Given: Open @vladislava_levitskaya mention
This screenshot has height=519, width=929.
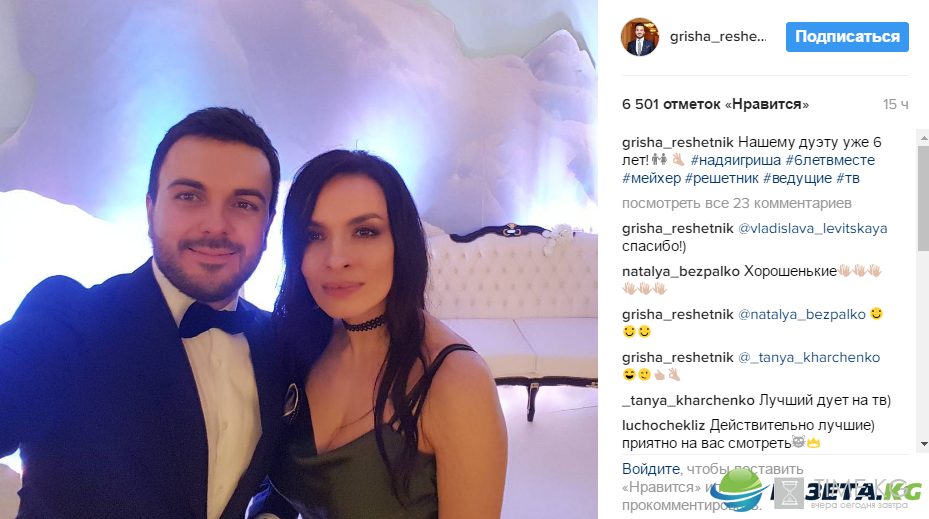Looking at the screenshot, I should (812, 229).
